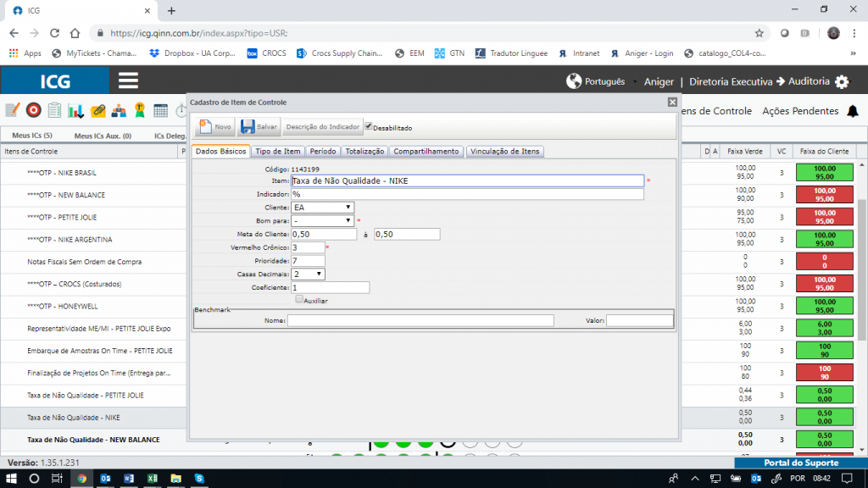Image resolution: width=868 pixels, height=488 pixels.
Task: Click the Novo button in the dialog
Action: pos(214,127)
